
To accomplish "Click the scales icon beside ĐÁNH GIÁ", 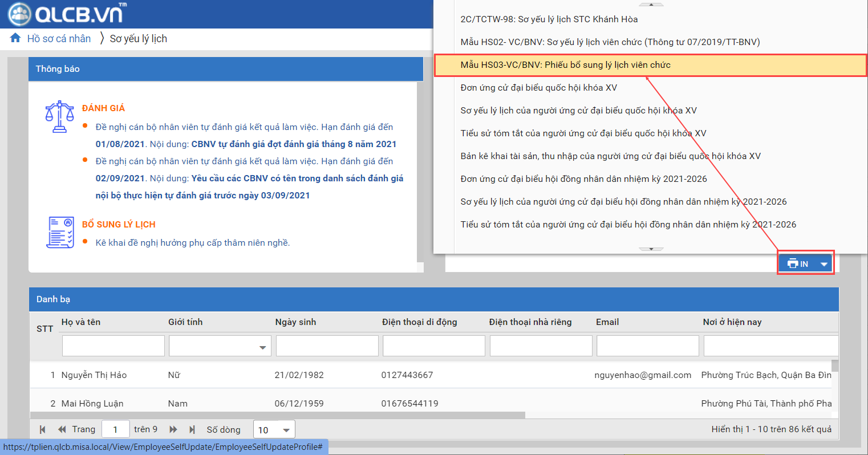I will 59,116.
